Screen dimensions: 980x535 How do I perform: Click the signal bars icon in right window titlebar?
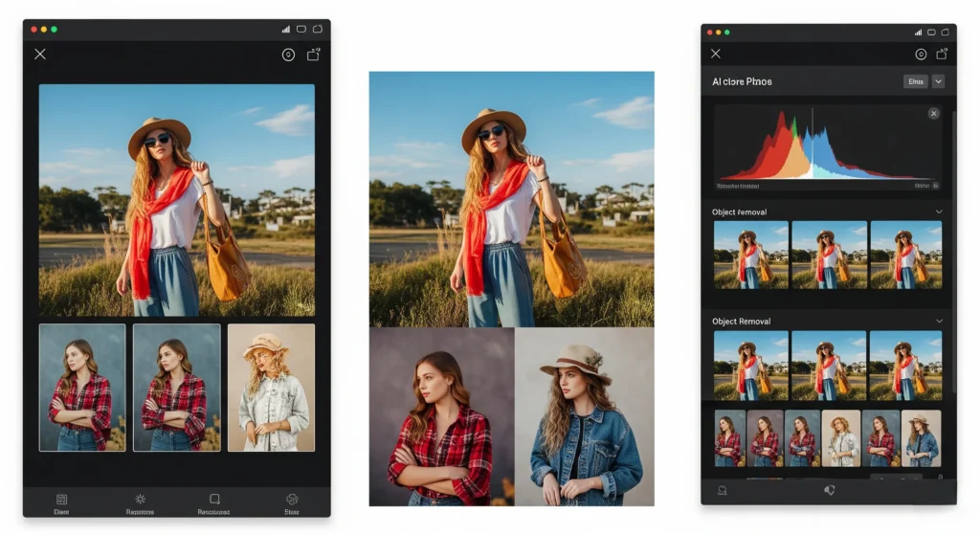click(x=918, y=32)
